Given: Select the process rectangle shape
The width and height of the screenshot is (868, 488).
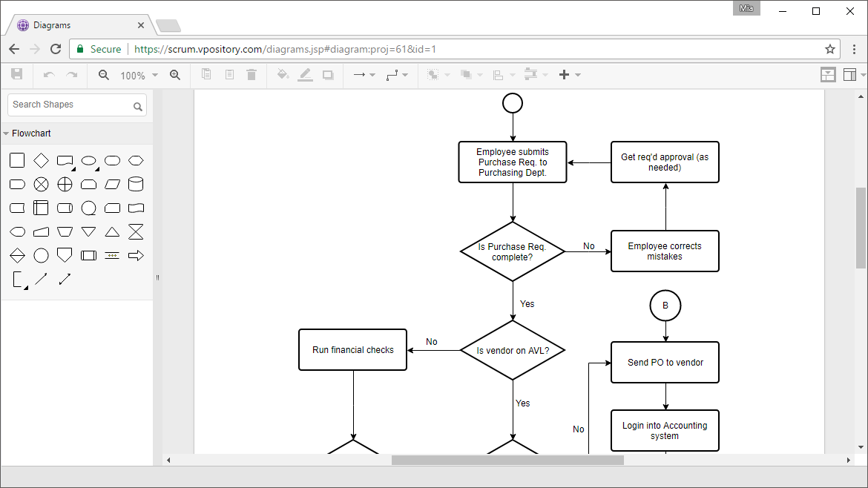Looking at the screenshot, I should [x=17, y=159].
